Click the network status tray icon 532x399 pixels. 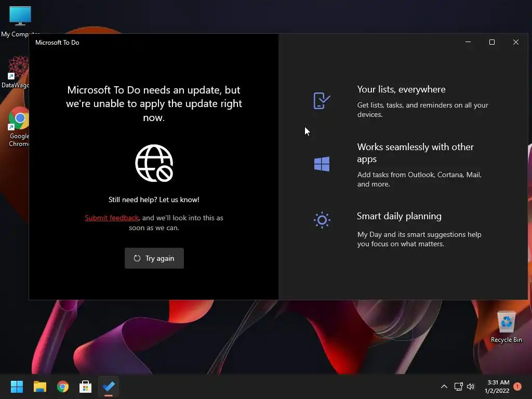[459, 387]
